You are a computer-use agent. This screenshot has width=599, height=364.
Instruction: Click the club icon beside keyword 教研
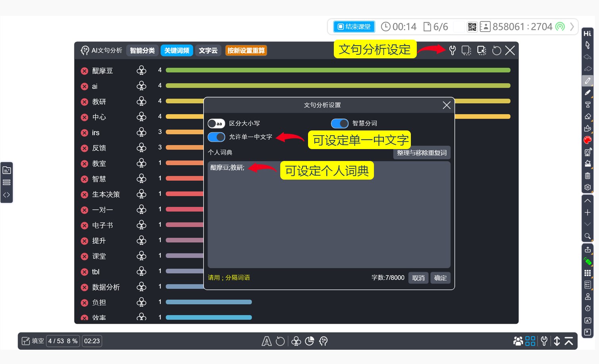click(141, 102)
